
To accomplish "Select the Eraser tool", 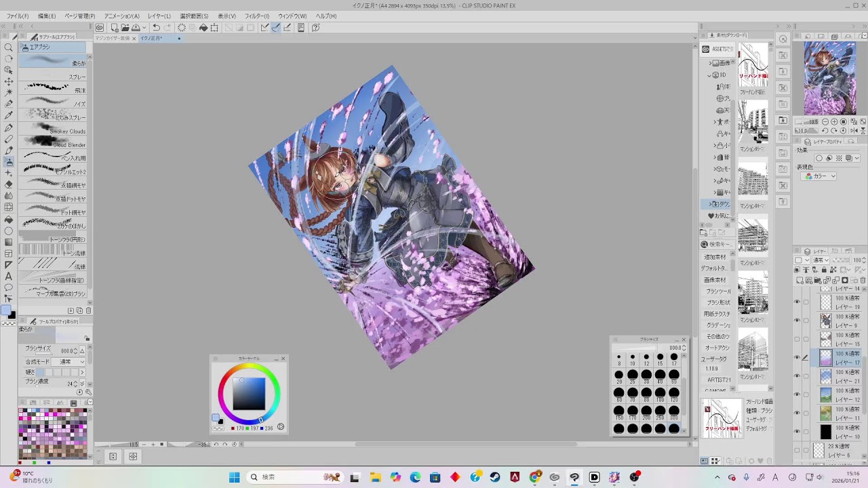I will (x=9, y=184).
